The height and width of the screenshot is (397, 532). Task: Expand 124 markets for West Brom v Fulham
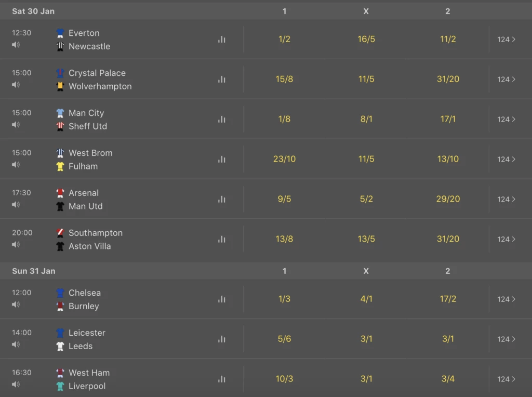pos(507,159)
